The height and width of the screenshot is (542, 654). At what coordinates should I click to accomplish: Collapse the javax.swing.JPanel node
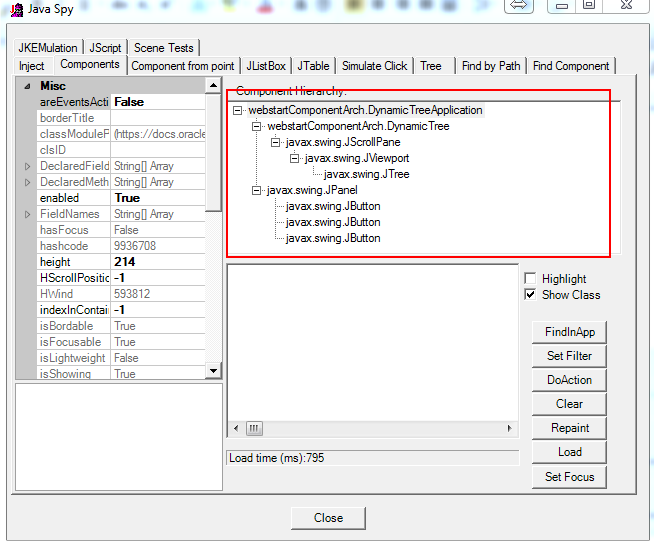tap(257, 190)
